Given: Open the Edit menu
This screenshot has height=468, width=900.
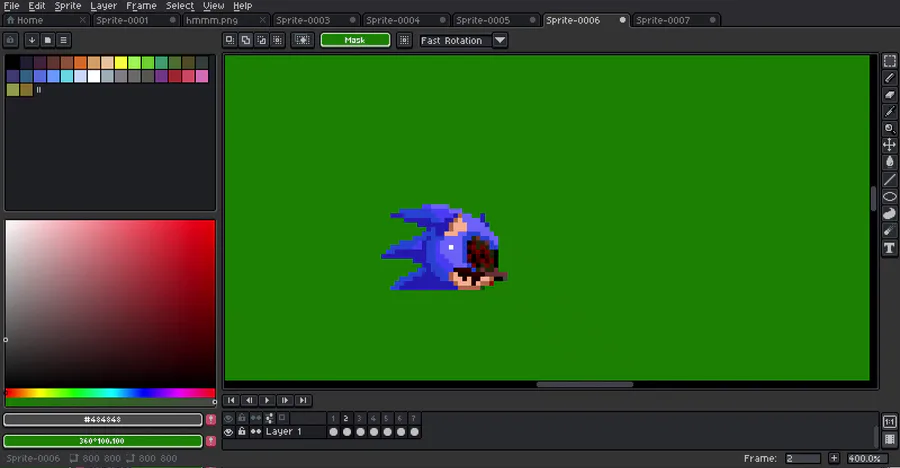Looking at the screenshot, I should (x=37, y=6).
